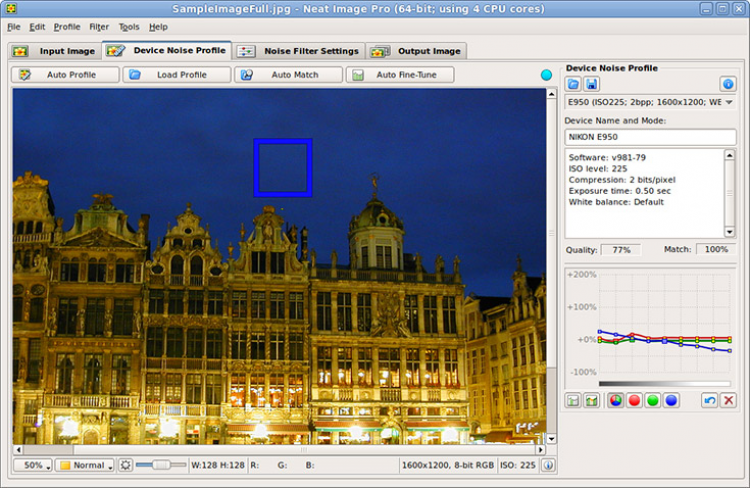Open the Filter menu
750x488 pixels.
coord(99,27)
